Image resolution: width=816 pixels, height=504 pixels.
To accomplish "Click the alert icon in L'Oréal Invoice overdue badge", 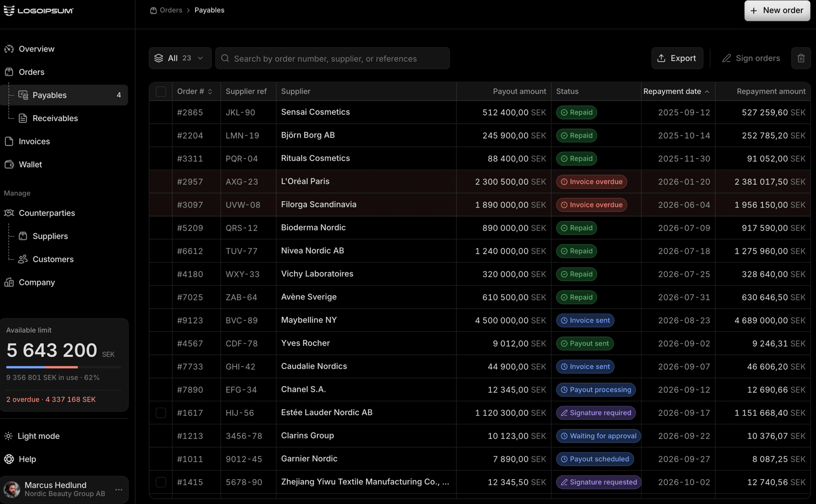I will (564, 182).
